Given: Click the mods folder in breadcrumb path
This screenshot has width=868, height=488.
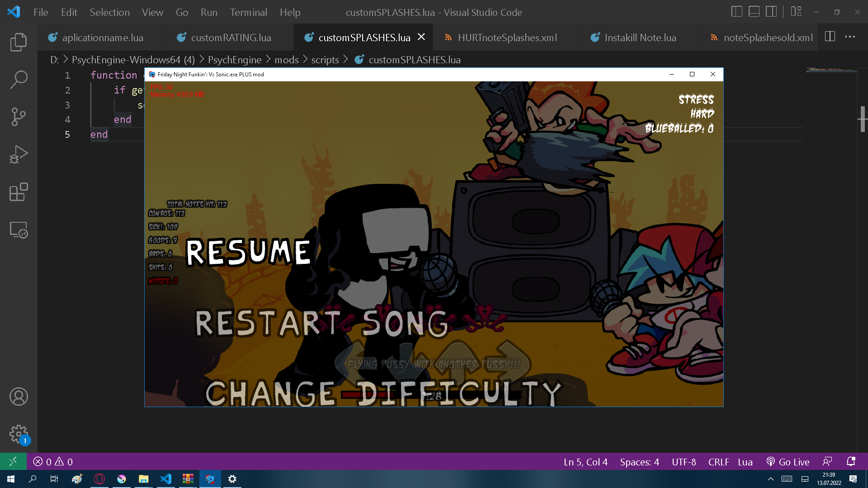Looking at the screenshot, I should coord(286,60).
